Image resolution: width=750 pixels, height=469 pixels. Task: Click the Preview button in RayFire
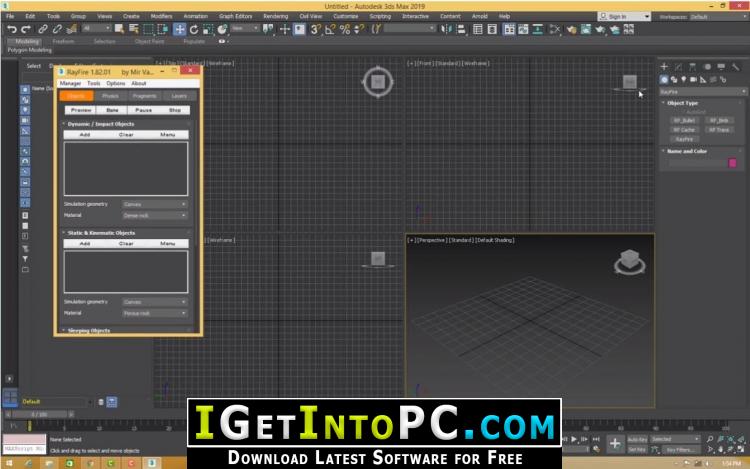pyautogui.click(x=81, y=110)
